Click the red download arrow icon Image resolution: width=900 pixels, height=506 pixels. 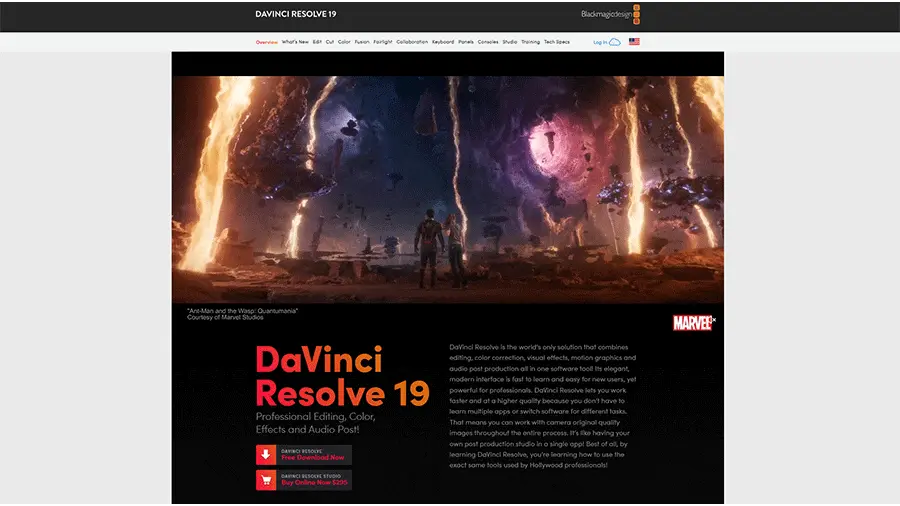[265, 455]
